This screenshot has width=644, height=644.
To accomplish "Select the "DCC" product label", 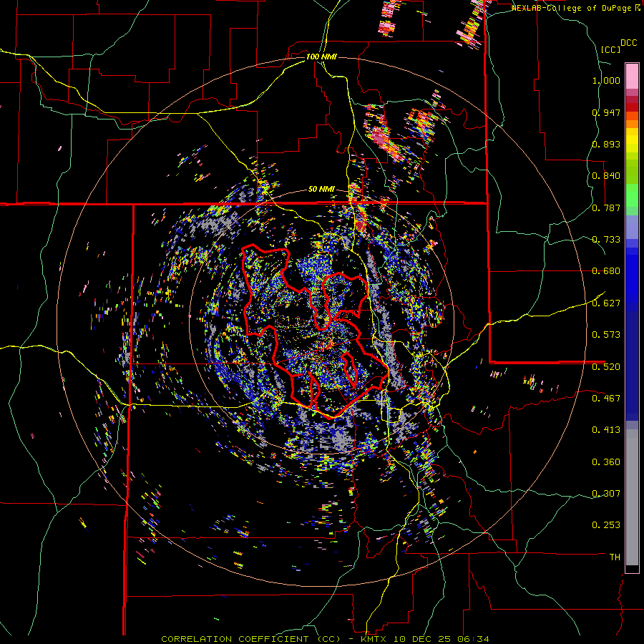I will click(x=629, y=43).
